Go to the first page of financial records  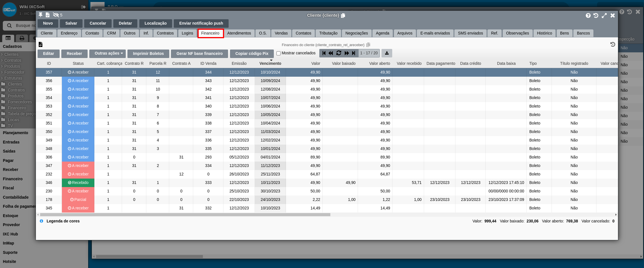324,53
